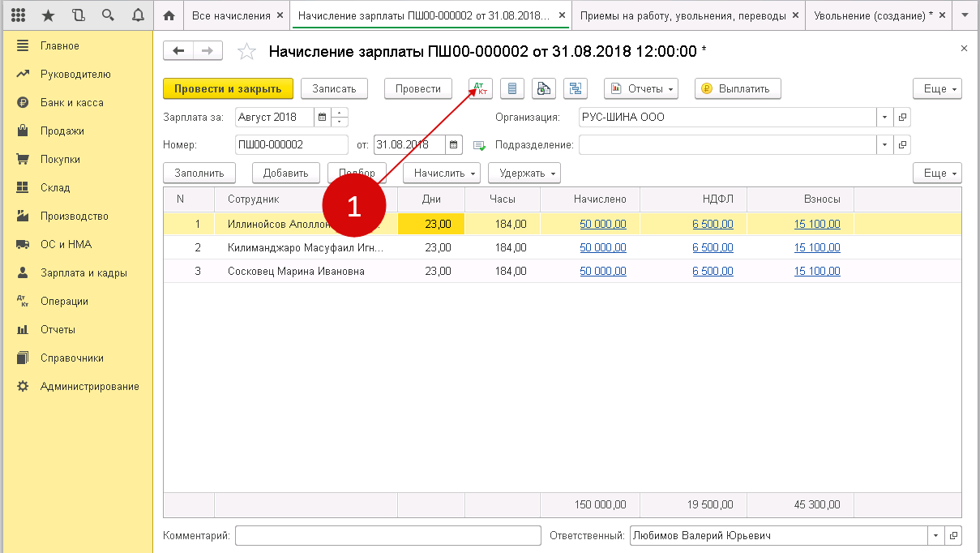980x553 pixels.
Task: Open Подразделение card icon
Action: tap(902, 145)
